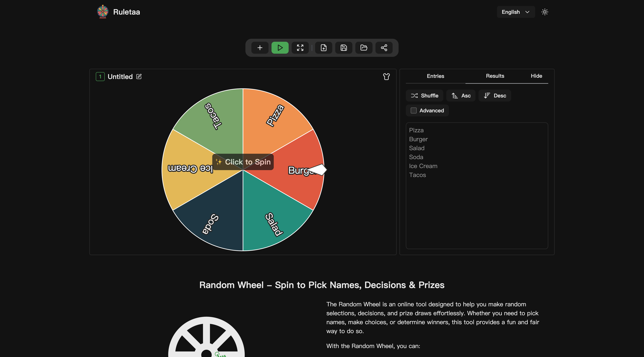Click inside the entries text area

pyautogui.click(x=477, y=186)
